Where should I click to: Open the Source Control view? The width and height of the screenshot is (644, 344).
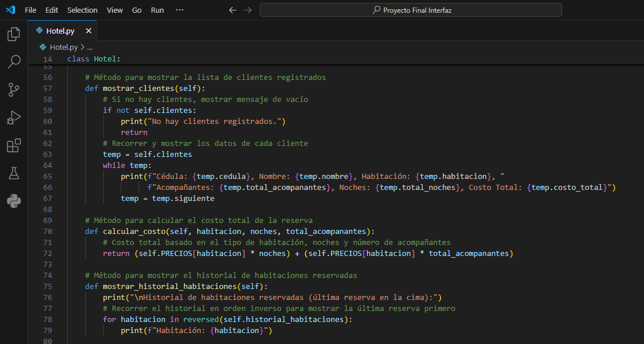coord(13,89)
